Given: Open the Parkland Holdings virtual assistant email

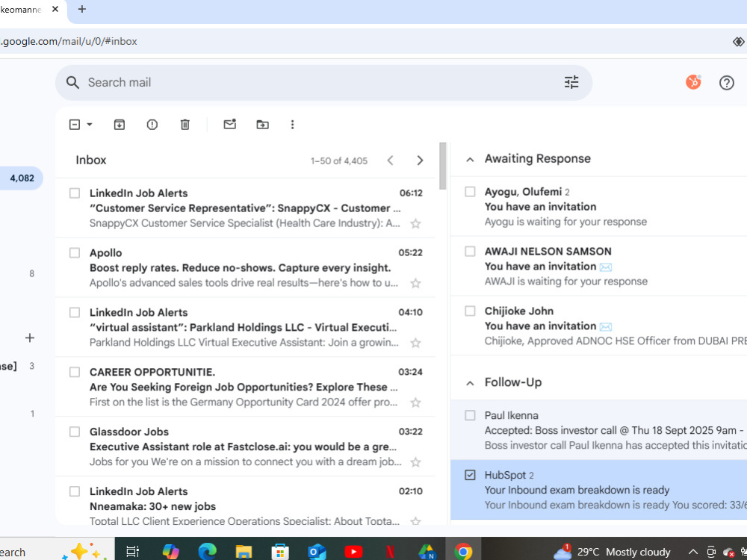Looking at the screenshot, I should tap(245, 327).
